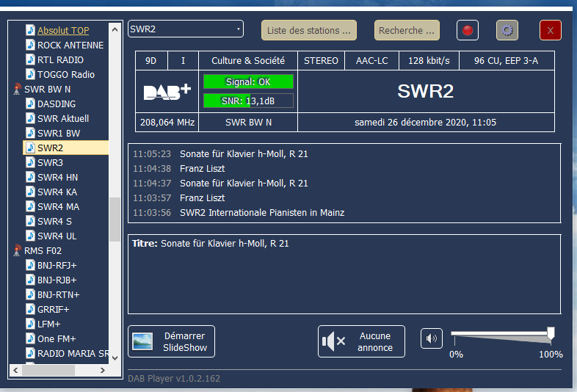577x392 pixels.
Task: Select the Absolut TOP station
Action: tap(63, 31)
